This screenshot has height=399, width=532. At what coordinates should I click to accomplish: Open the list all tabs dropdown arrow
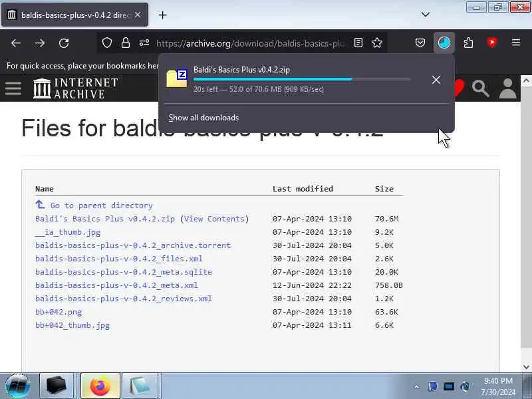tap(426, 15)
